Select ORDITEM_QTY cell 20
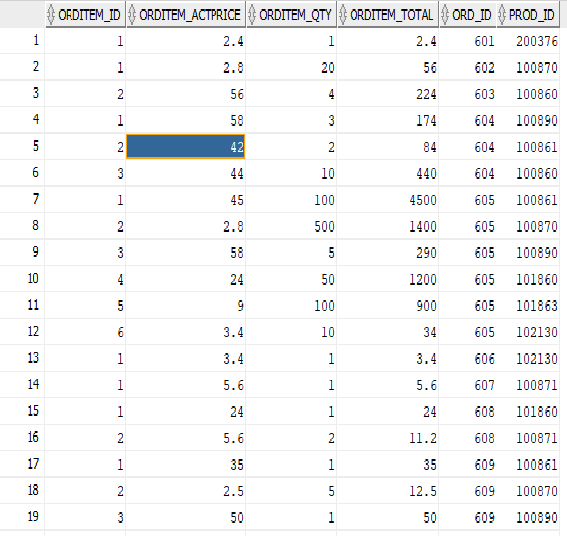567x536 pixels. (291, 67)
